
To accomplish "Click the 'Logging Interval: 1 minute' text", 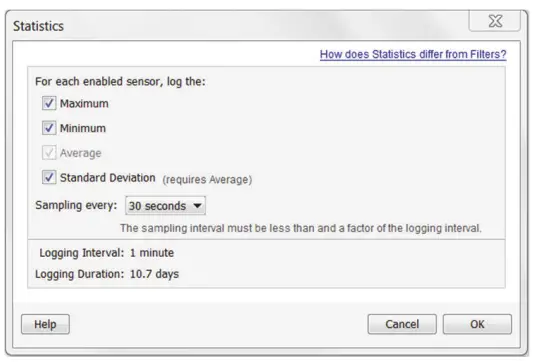I will pyautogui.click(x=107, y=253).
